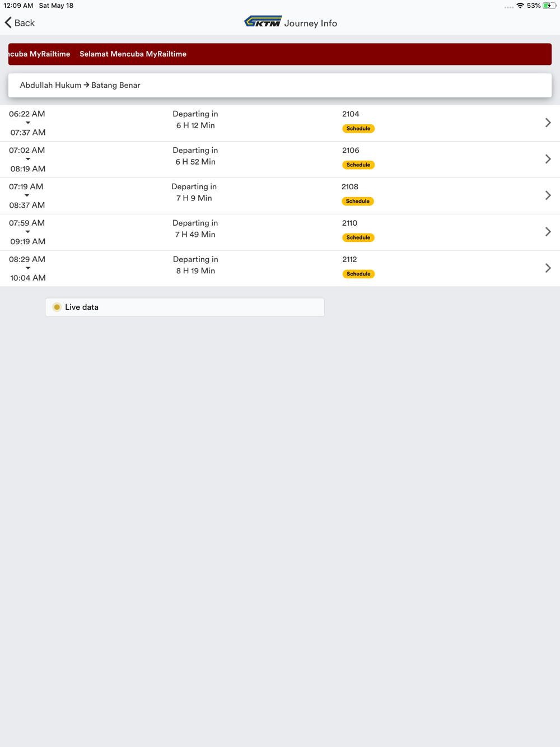
Task: Expand train 2112 row chevron
Action: [x=548, y=268]
